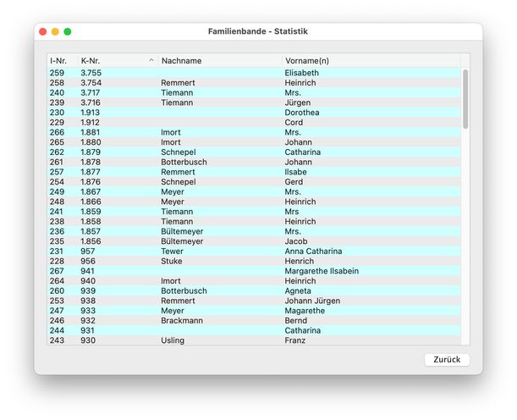This screenshot has width=517, height=420.
Task: Select row 259 with Elisabeth
Action: point(254,74)
